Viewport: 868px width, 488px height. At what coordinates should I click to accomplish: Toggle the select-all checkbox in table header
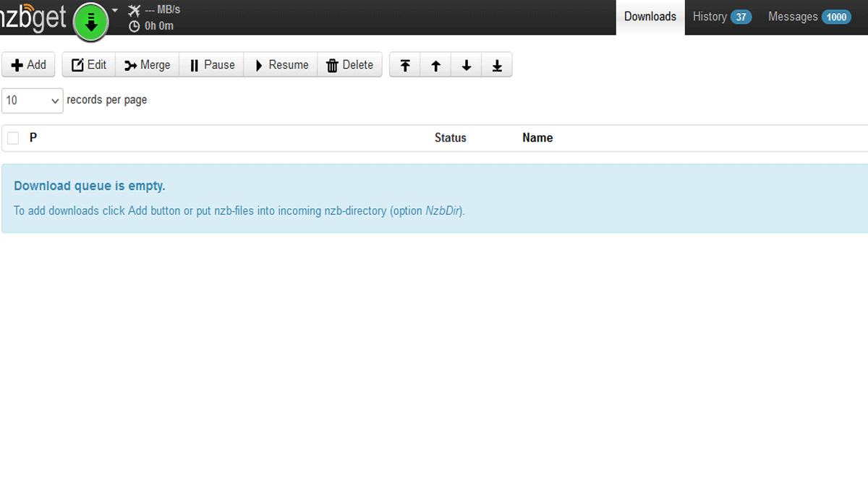click(x=13, y=138)
